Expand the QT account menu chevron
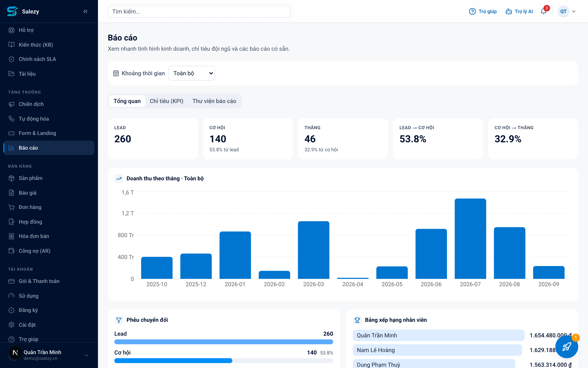The width and height of the screenshot is (588, 368). pyautogui.click(x=574, y=11)
